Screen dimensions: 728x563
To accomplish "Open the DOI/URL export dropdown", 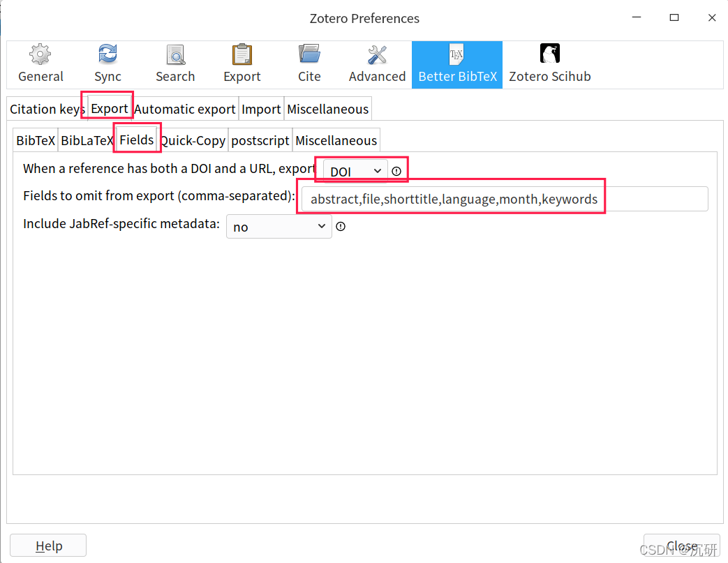I will (355, 171).
